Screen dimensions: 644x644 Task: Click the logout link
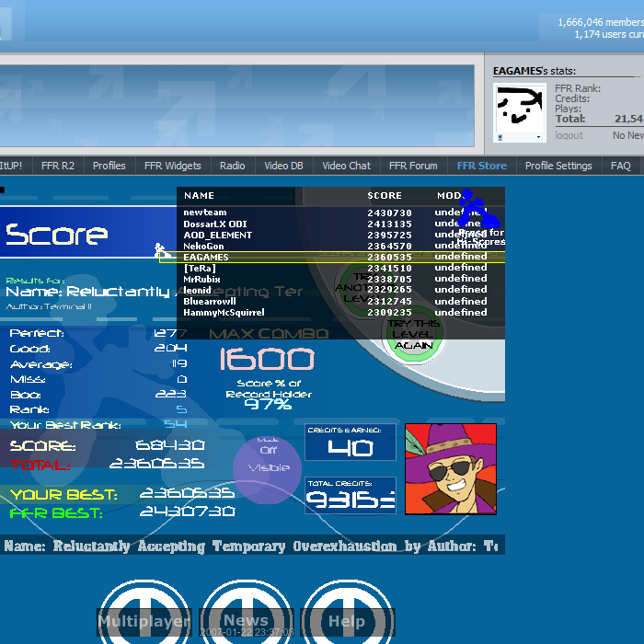pyautogui.click(x=569, y=135)
